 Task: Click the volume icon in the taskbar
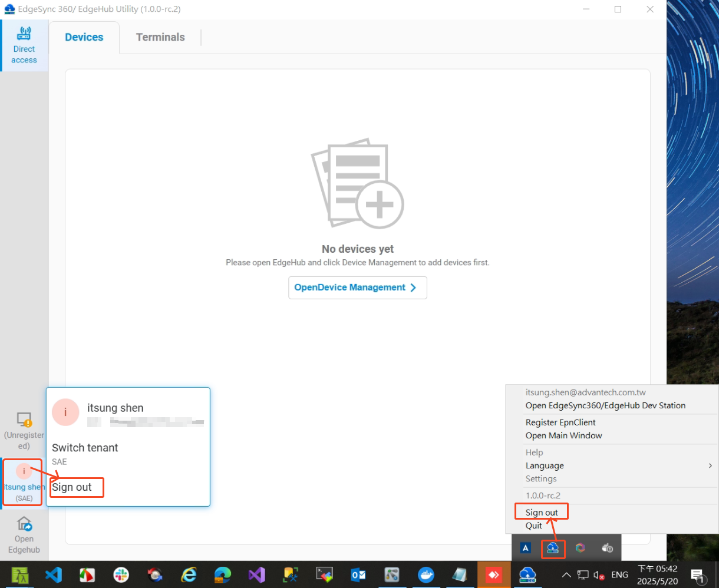pos(601,574)
